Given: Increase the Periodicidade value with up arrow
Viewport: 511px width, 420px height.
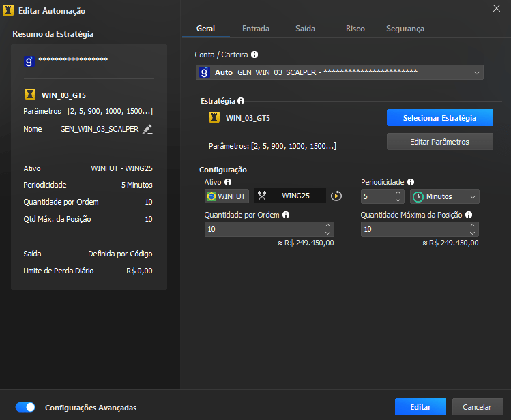Looking at the screenshot, I should point(398,193).
